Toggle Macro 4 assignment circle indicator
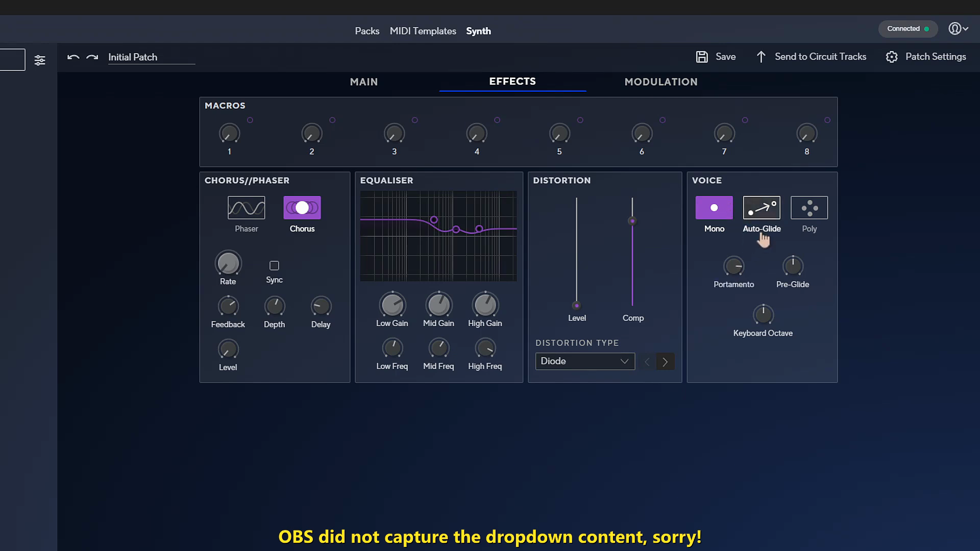980x551 pixels. (497, 120)
